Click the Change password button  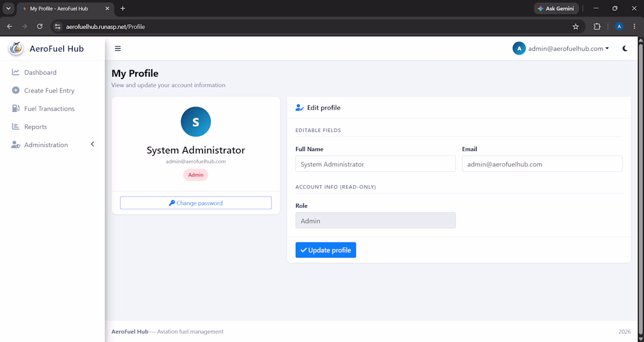[x=196, y=203]
